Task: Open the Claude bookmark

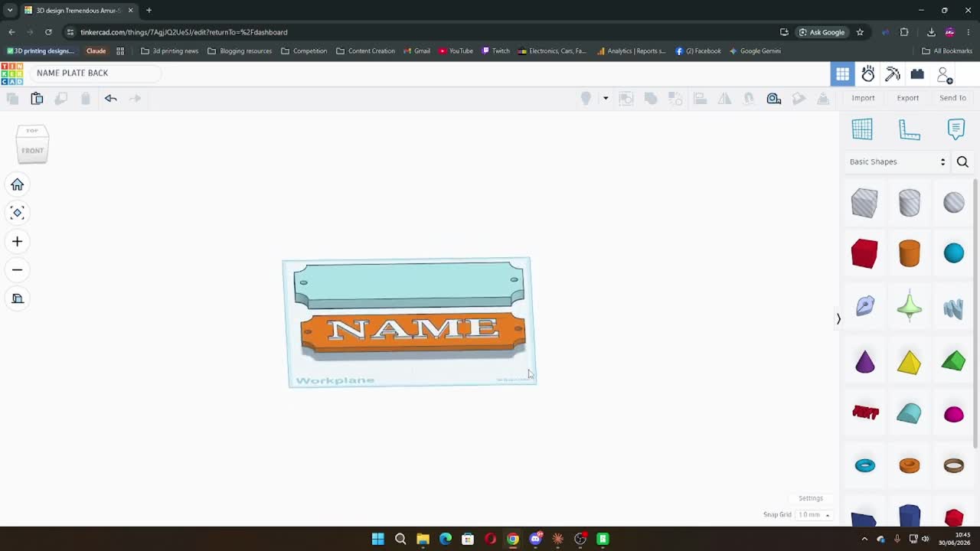Action: tap(96, 51)
